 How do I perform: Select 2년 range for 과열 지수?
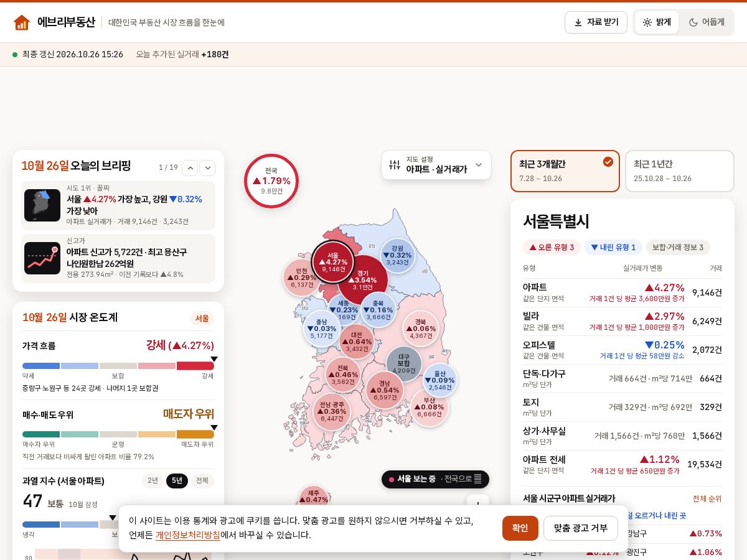(153, 481)
